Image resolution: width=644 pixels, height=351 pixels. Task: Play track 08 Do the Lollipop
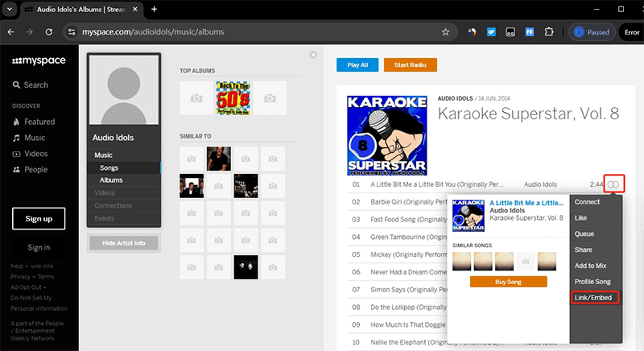click(409, 307)
